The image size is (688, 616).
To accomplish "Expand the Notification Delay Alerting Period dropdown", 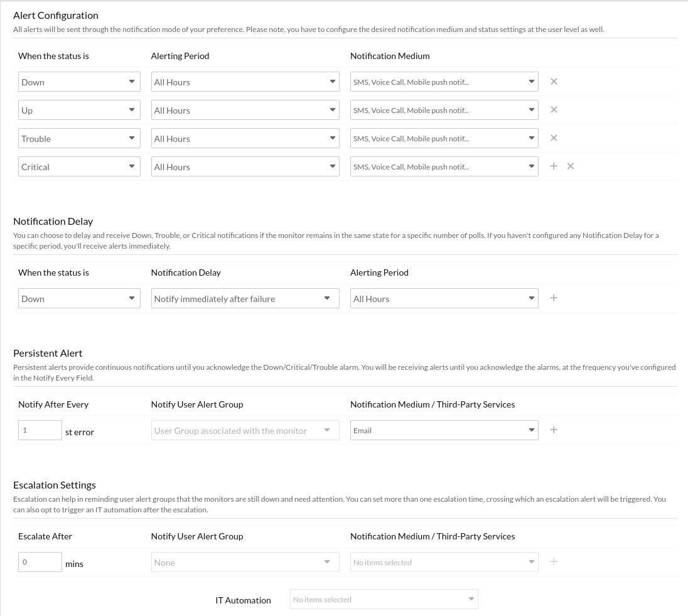I will click(444, 298).
